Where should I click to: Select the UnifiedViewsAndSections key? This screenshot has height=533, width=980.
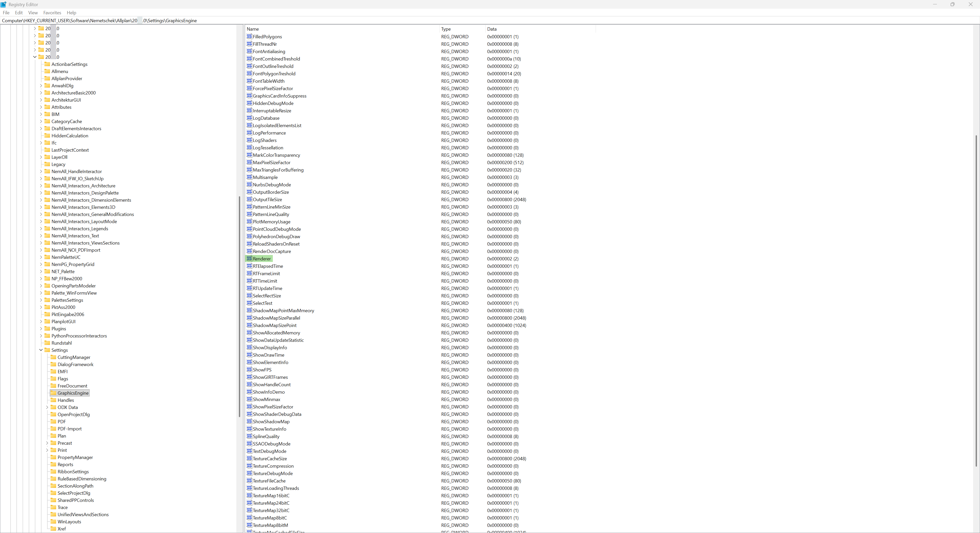(83, 514)
